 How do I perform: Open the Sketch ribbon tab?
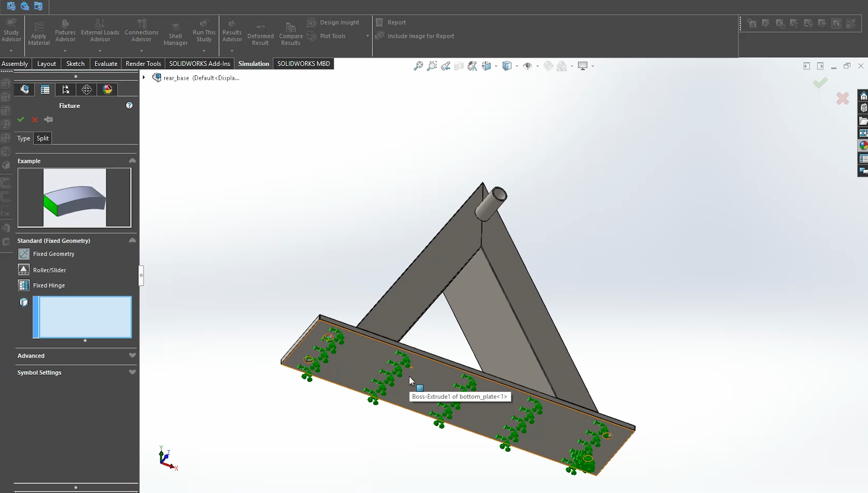point(75,64)
